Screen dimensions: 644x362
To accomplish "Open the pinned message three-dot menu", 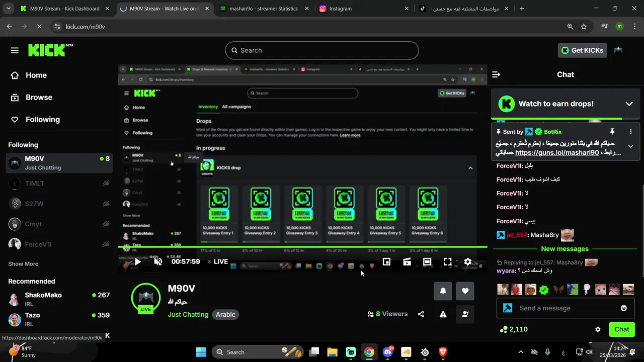I will pos(630,132).
